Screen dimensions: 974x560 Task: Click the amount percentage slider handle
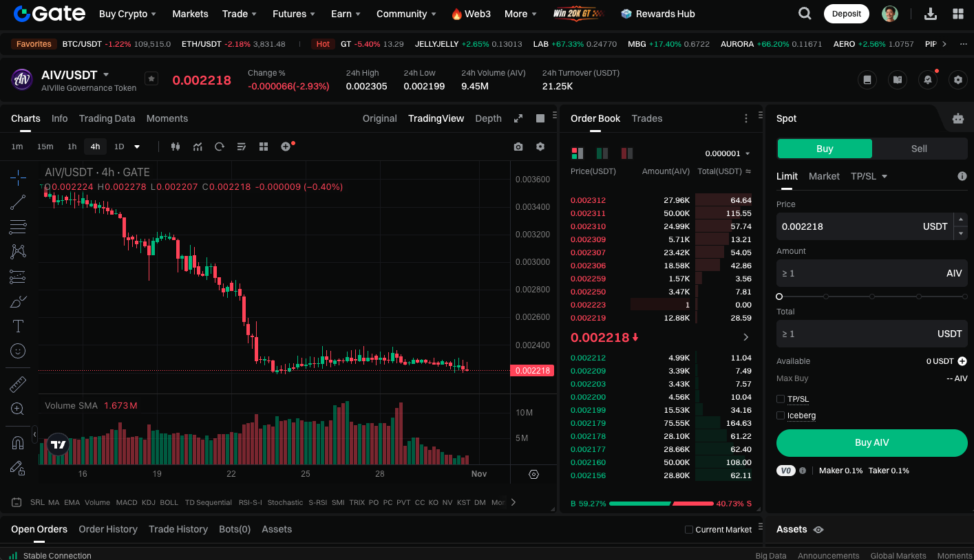[x=779, y=297]
